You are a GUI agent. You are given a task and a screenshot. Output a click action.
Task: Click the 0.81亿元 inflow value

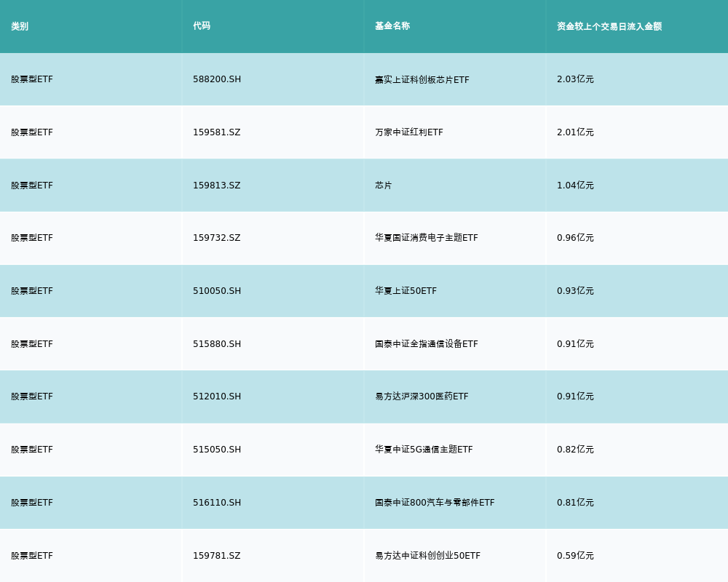click(575, 503)
